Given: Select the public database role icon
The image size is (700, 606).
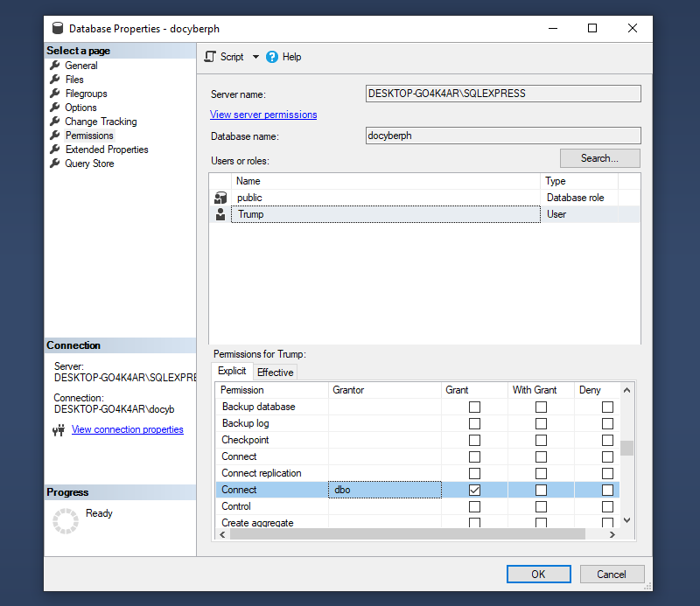Looking at the screenshot, I should [x=220, y=199].
